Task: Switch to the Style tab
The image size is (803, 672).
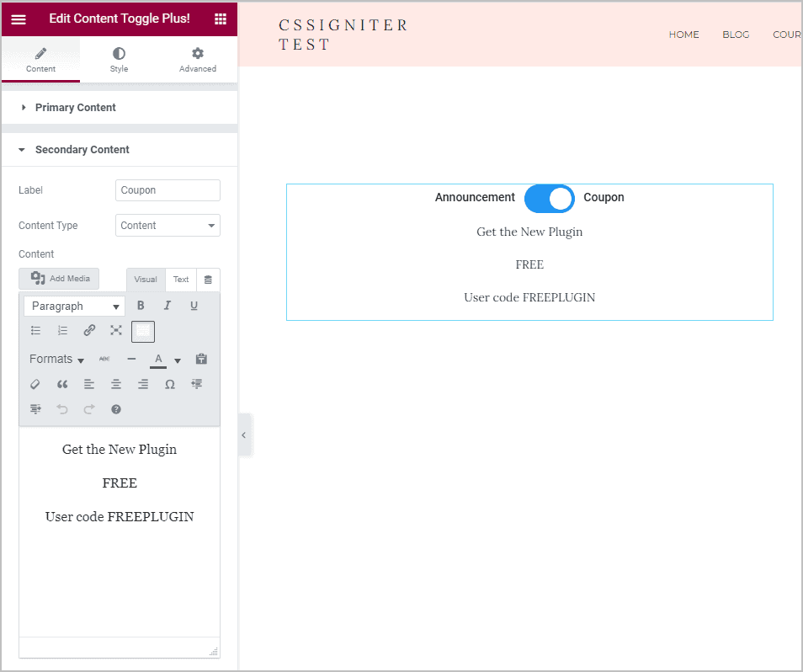Action: 119,59
